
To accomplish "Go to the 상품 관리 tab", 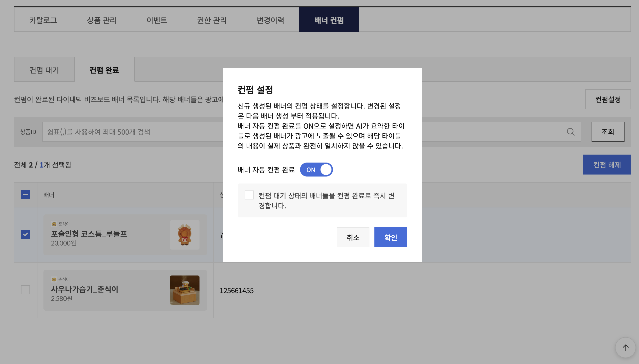I will (x=101, y=20).
